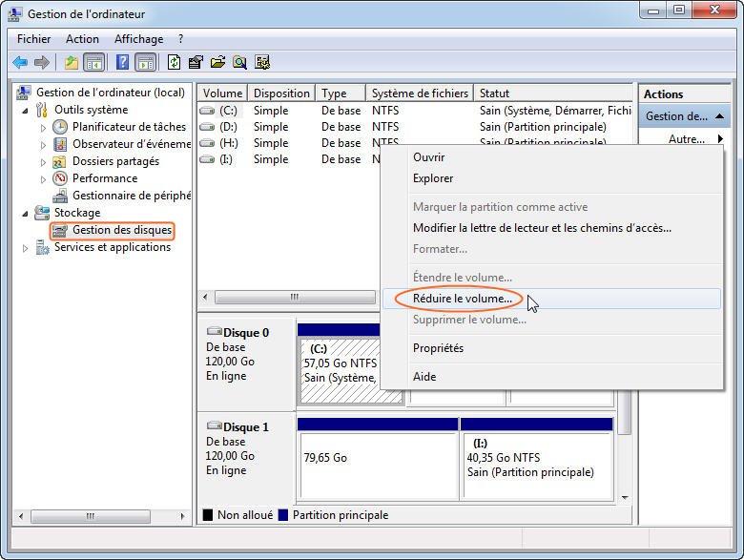Choose Propriétés in the context menu

pos(551,348)
